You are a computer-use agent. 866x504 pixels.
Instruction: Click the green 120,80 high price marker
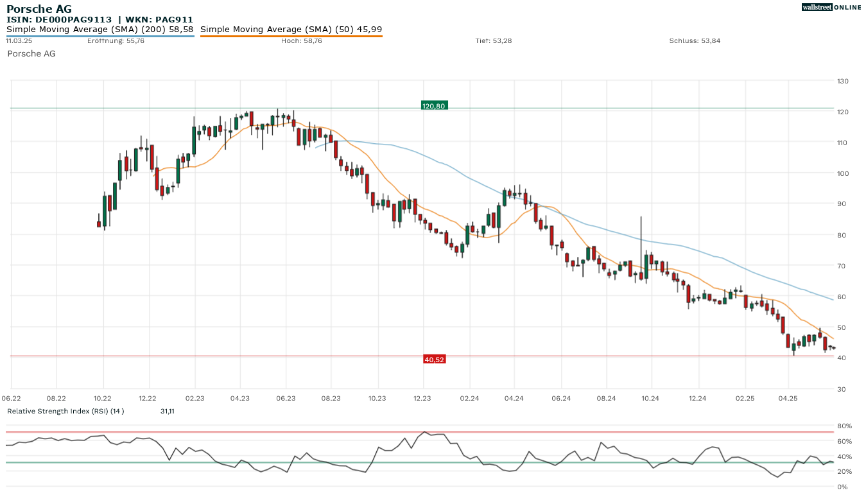pos(434,105)
